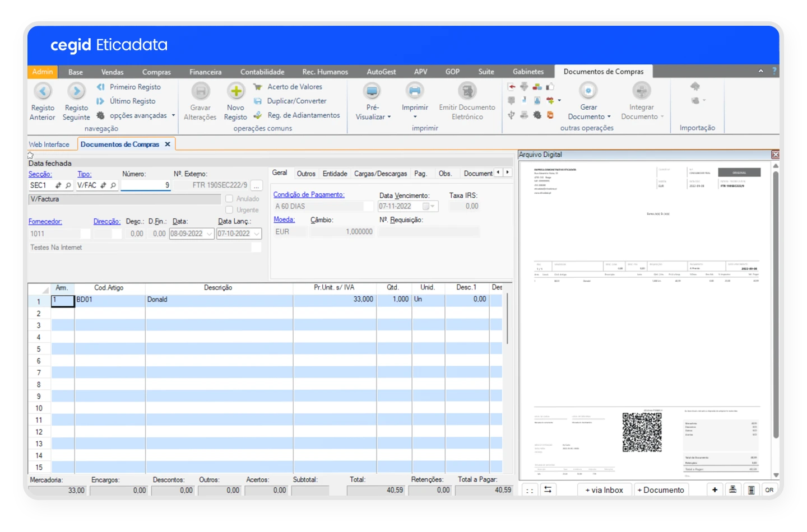807x532 pixels.
Task: Open the Contabilidade ribbon menu
Action: pyautogui.click(x=262, y=72)
